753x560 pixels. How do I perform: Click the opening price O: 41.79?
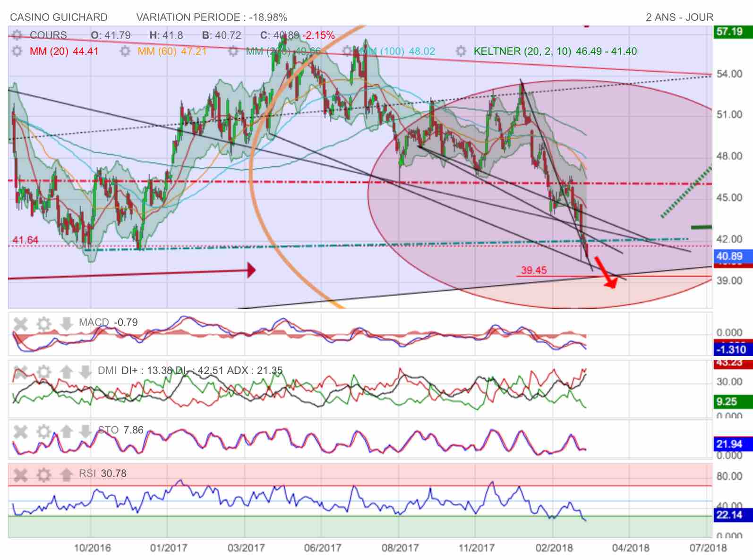coord(111,35)
